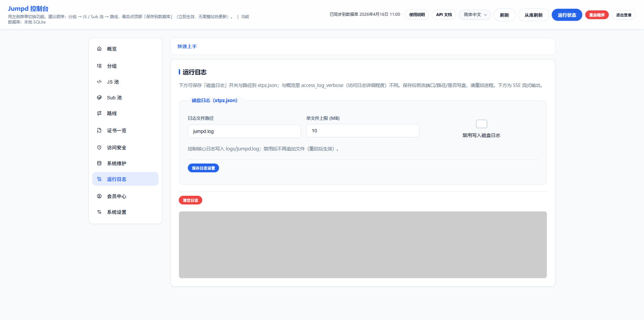Focus the 单文件上限 (MB) field

click(x=362, y=131)
